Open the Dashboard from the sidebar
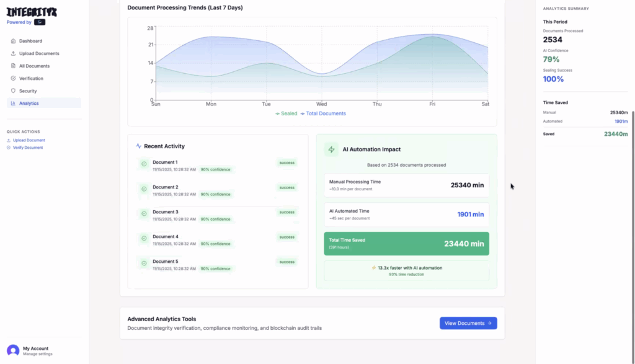Viewport: 635px width, 364px height. (14, 41)
